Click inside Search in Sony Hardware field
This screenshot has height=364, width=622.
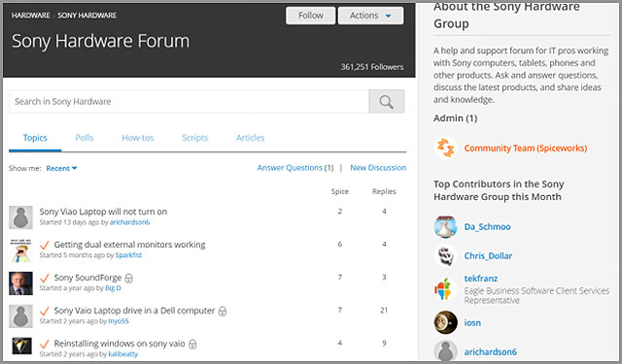tap(189, 101)
